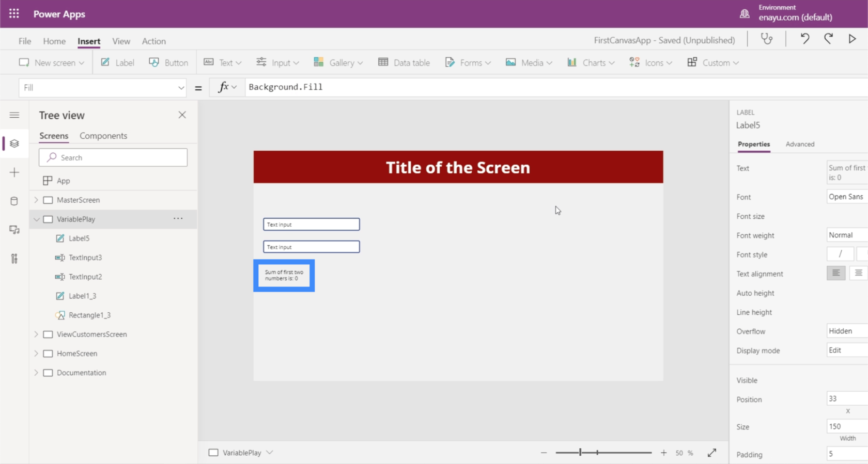
Task: Expand the HomeScreen node
Action: click(x=36, y=353)
